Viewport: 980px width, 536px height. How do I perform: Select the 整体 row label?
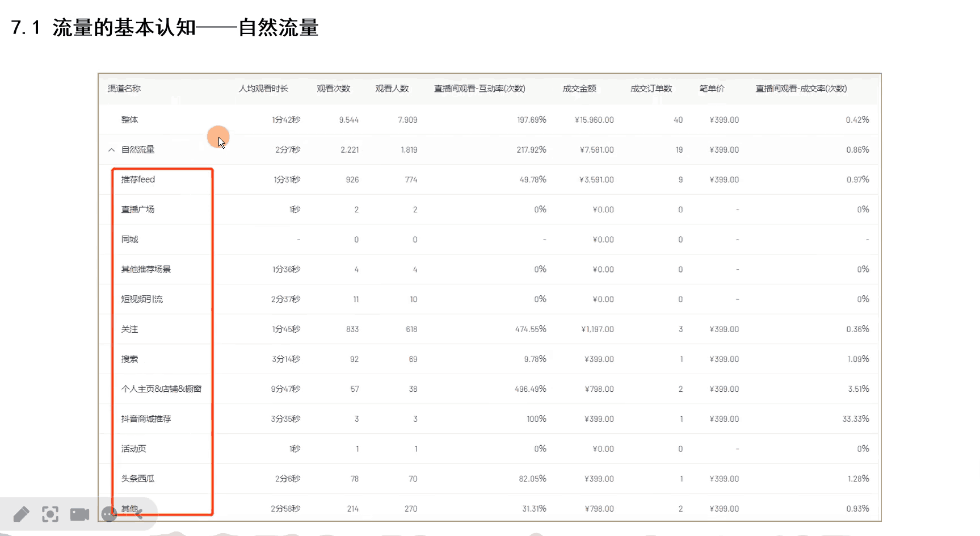point(129,120)
